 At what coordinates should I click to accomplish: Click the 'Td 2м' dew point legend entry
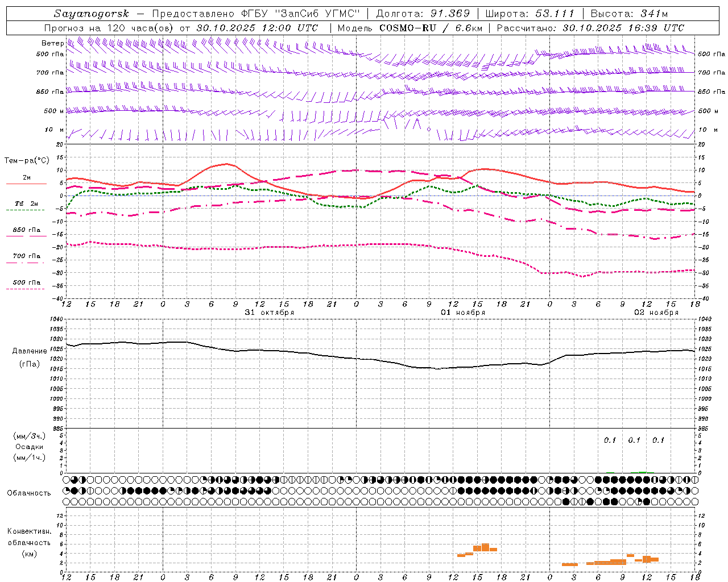[26, 203]
